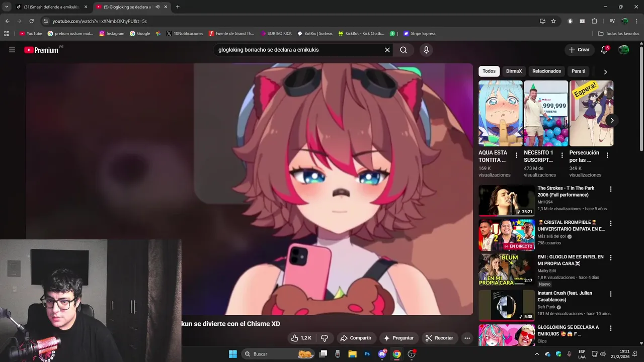Show more filter chips with right arrow
The height and width of the screenshot is (362, 644).
coord(605,71)
